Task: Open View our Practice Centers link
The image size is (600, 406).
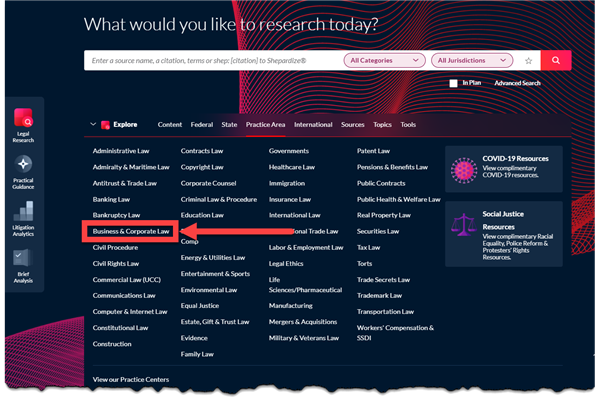Action: tap(130, 380)
